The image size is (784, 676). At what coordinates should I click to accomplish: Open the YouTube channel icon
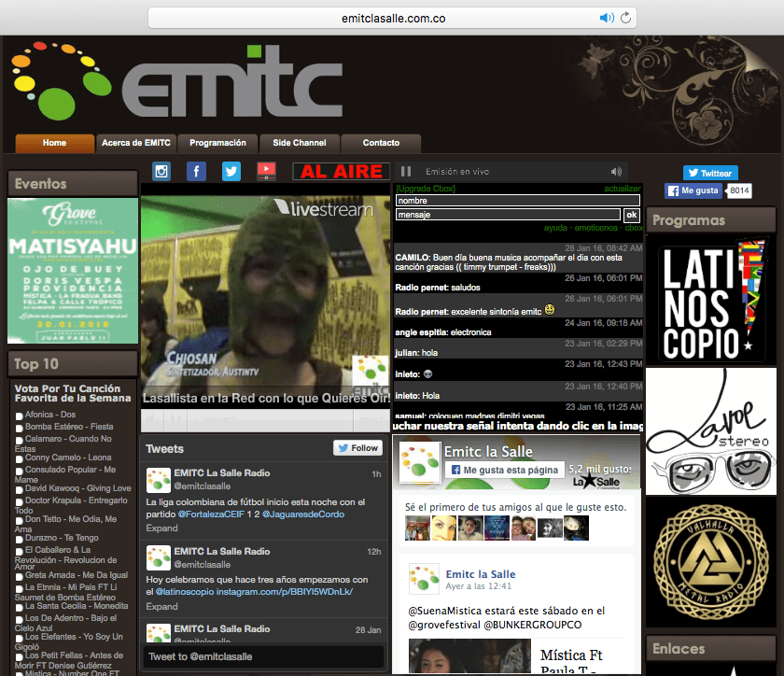tap(267, 172)
